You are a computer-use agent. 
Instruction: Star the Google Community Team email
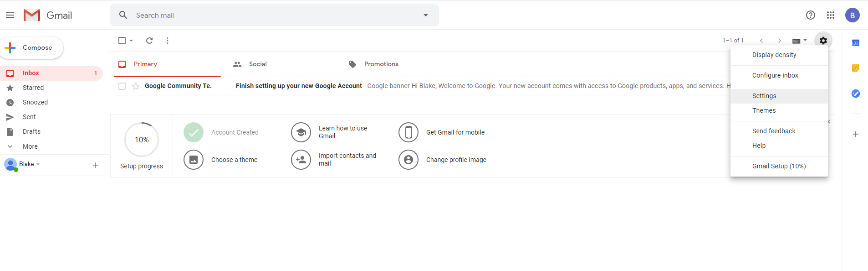click(x=136, y=86)
